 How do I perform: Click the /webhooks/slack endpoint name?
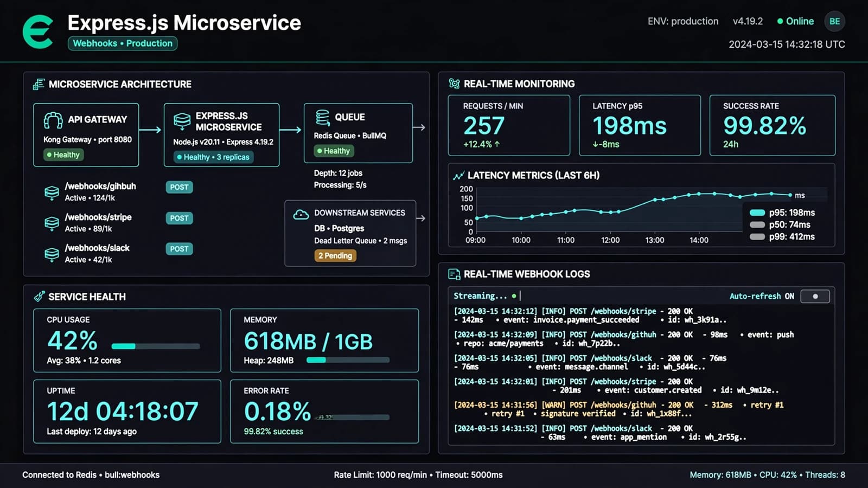coord(97,248)
